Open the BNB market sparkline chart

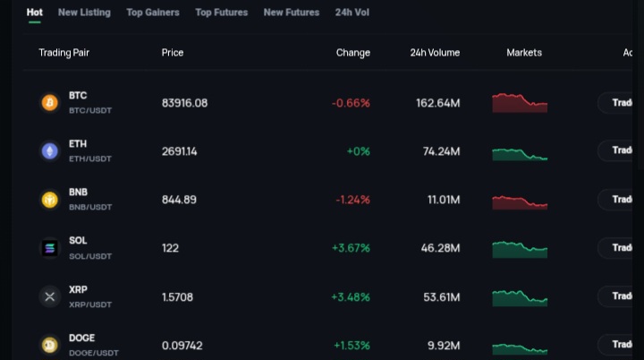[x=520, y=202]
